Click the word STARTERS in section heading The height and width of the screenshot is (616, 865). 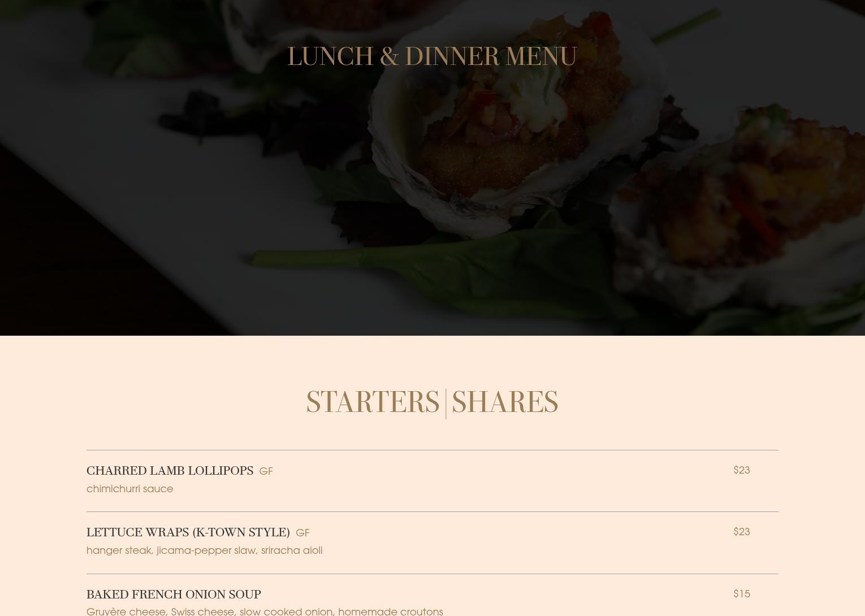[373, 402]
